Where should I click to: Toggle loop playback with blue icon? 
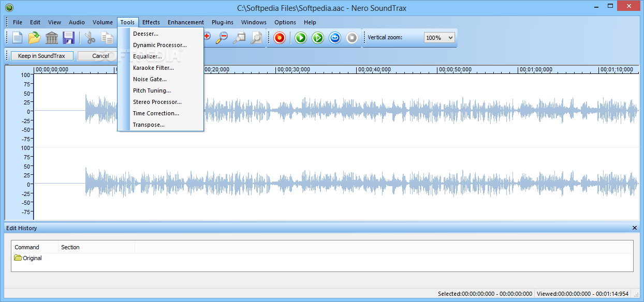[335, 38]
